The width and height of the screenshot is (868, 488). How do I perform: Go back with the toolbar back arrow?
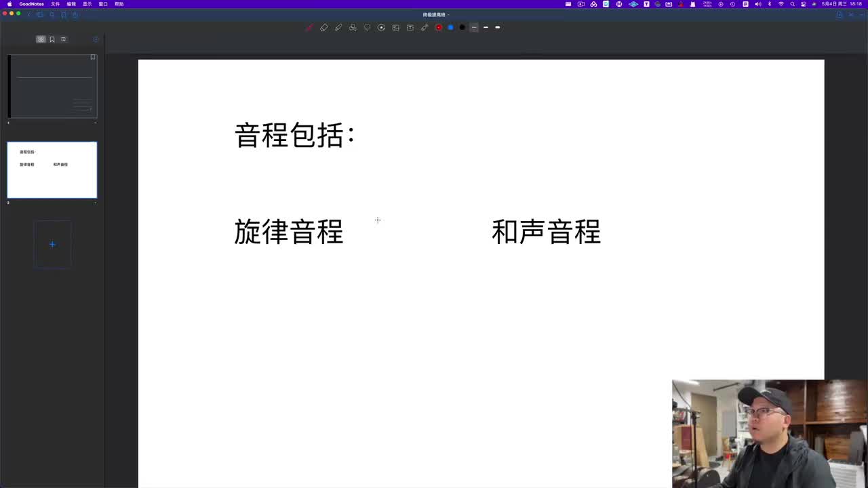pos(28,14)
